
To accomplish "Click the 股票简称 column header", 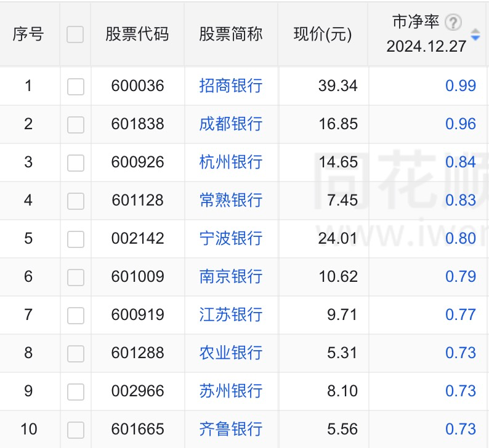I will pyautogui.click(x=231, y=34).
